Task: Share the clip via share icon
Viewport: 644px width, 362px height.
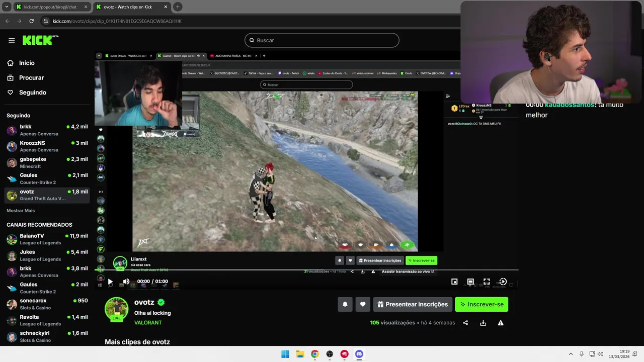Action: tap(465, 323)
